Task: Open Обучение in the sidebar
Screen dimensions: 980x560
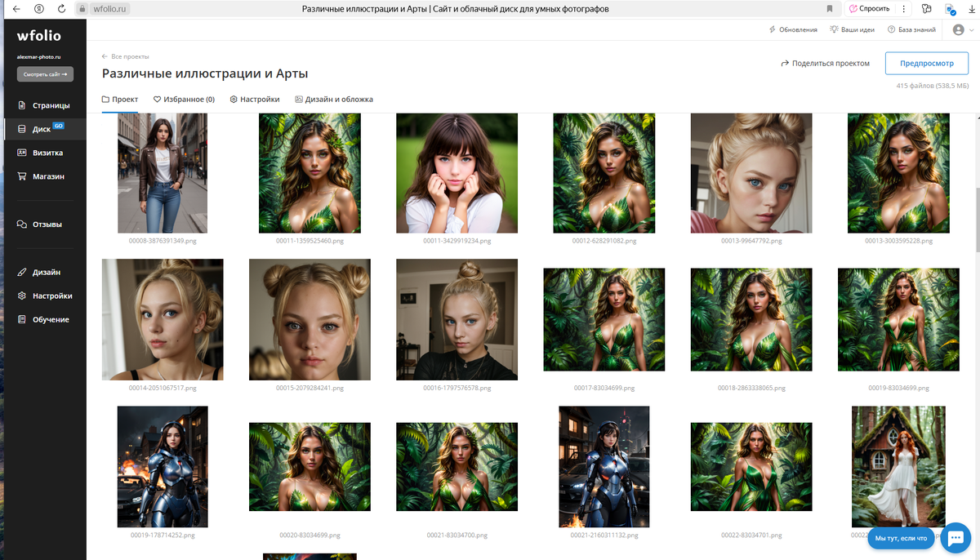Action: (x=42, y=320)
